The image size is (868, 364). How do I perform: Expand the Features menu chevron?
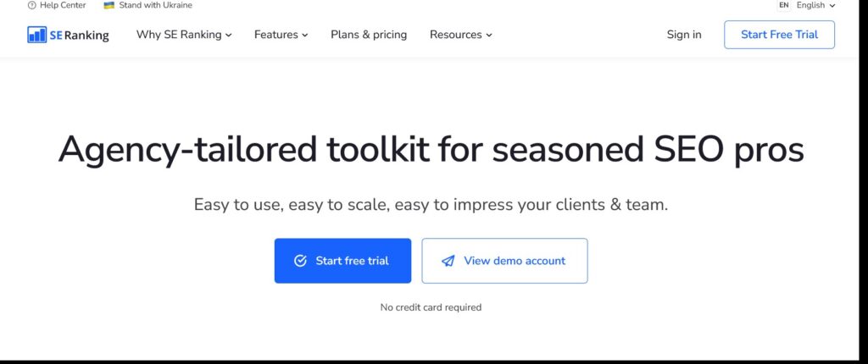(x=304, y=35)
